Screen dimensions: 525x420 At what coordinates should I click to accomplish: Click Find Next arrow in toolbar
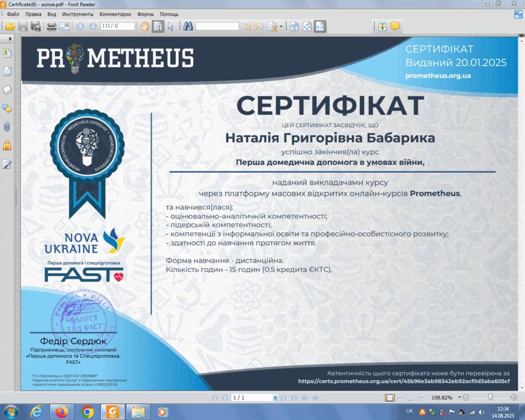point(259,26)
